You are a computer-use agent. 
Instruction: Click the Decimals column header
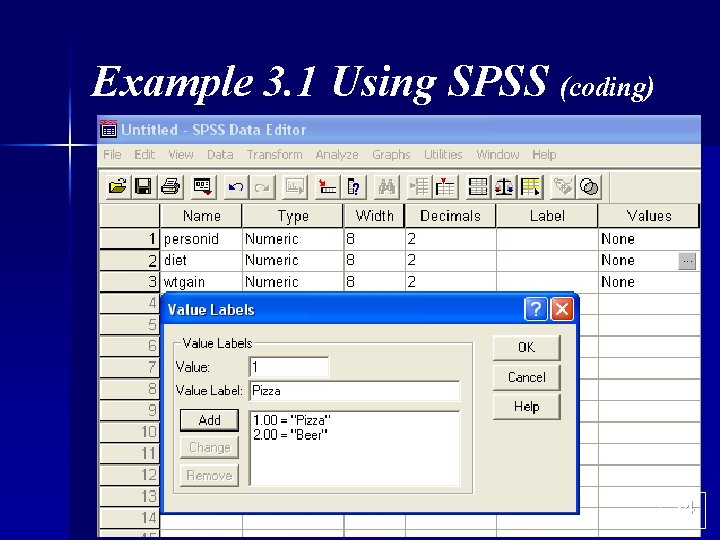(450, 216)
